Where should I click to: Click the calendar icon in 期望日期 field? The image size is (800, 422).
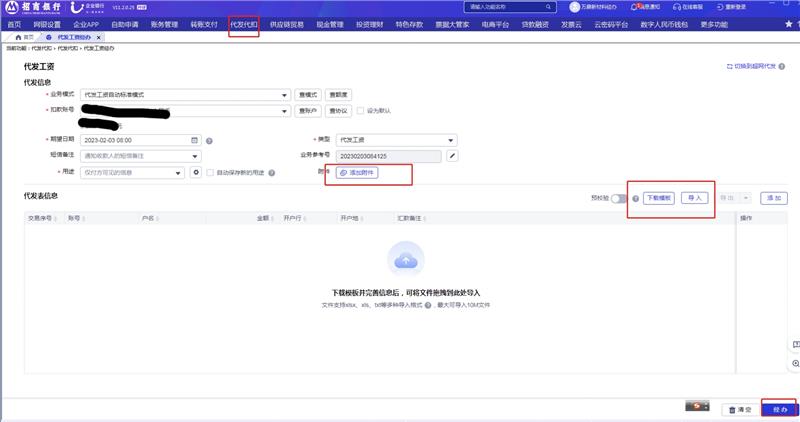[195, 140]
